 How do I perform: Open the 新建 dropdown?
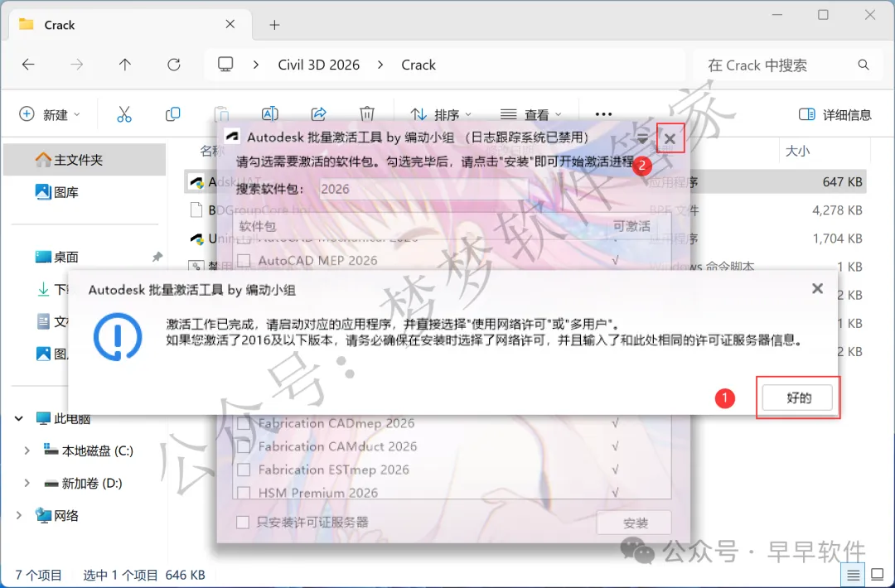pyautogui.click(x=50, y=114)
